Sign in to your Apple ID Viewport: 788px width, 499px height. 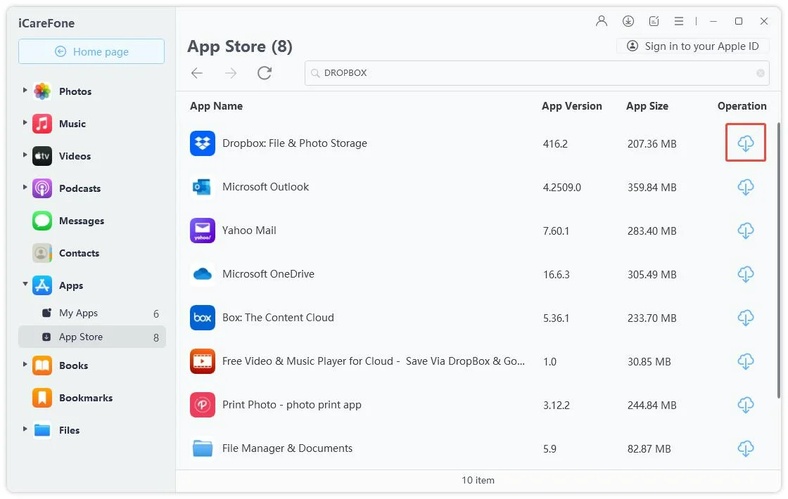pyautogui.click(x=693, y=46)
